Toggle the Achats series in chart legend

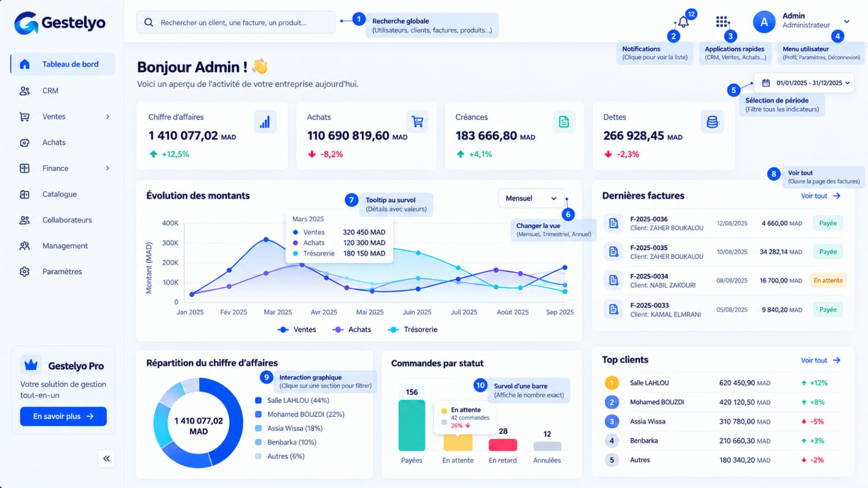[352, 329]
